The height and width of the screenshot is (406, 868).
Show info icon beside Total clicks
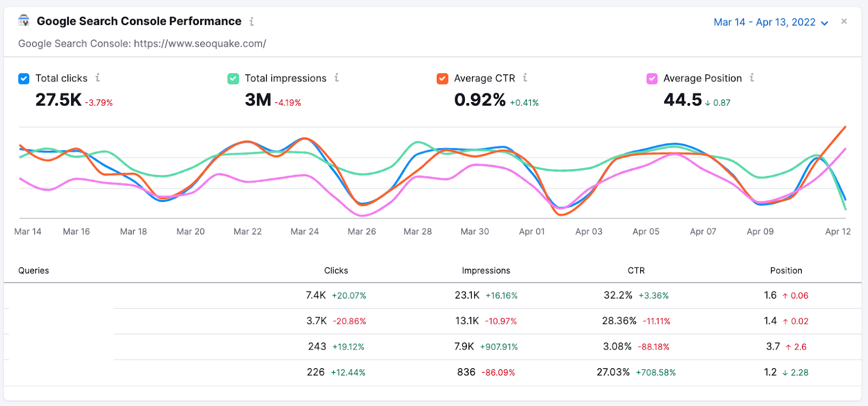point(98,78)
